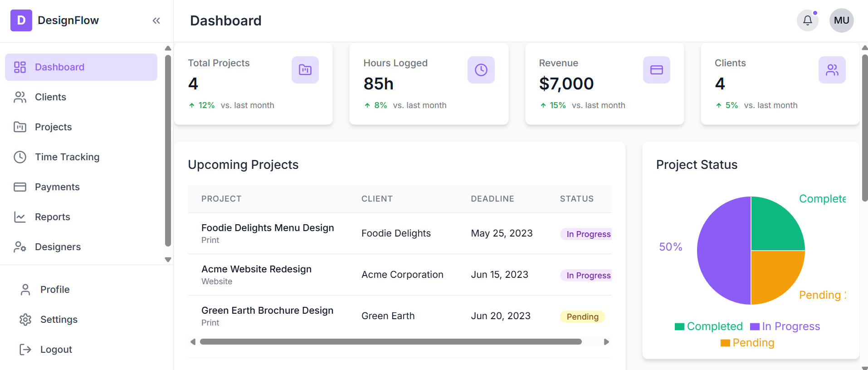Click the Payments card icon in sidebar
Screen dimensions: 868x370
20,187
